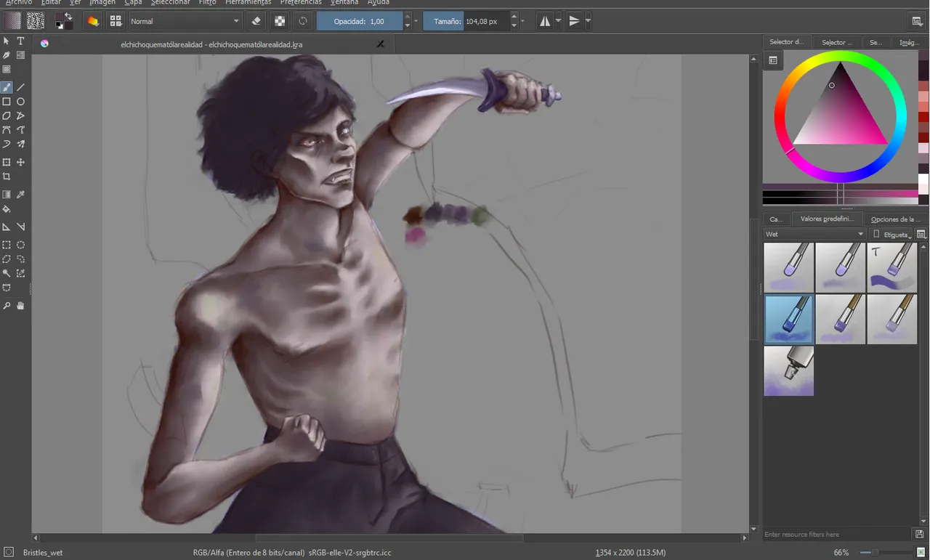The width and height of the screenshot is (930, 560).
Task: Open the blending mode dropdown showing Normal
Action: 185,21
